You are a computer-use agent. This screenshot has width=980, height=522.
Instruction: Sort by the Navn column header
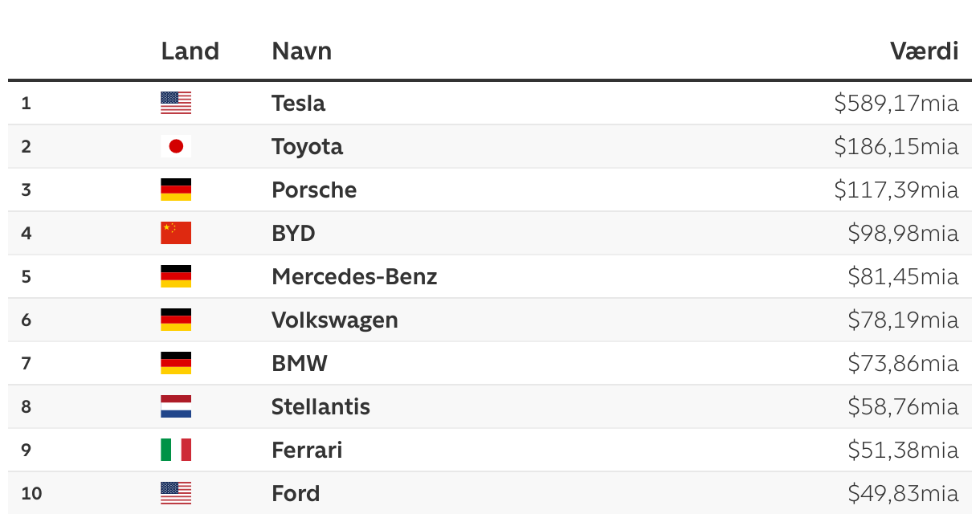pos(301,51)
